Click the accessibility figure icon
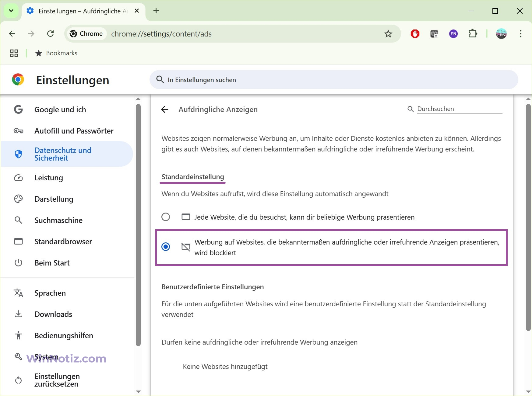Image resolution: width=532 pixels, height=396 pixels. point(18,335)
